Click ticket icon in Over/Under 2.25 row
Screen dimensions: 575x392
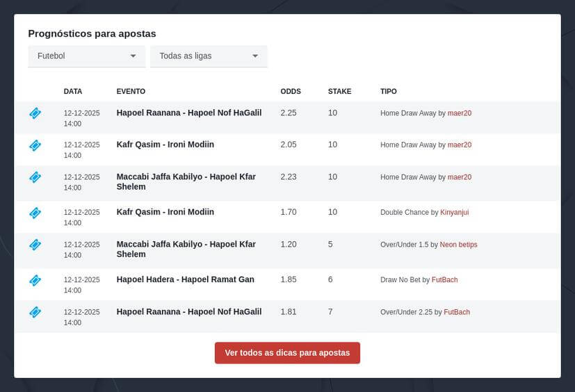tap(35, 312)
